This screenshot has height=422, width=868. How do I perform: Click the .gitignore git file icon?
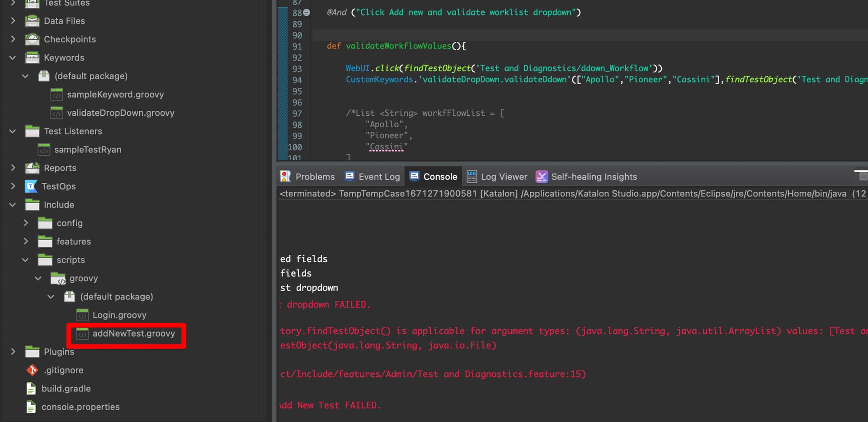click(32, 370)
